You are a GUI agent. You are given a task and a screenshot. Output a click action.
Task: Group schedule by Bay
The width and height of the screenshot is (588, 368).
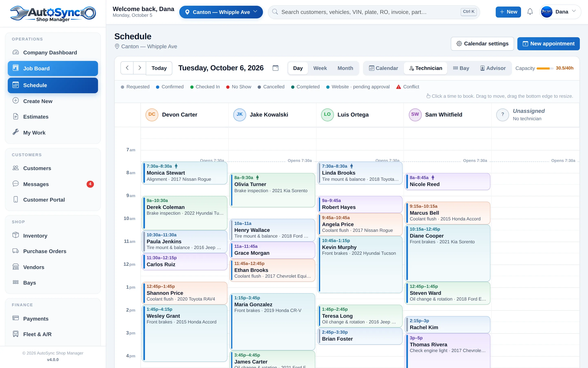(x=461, y=68)
